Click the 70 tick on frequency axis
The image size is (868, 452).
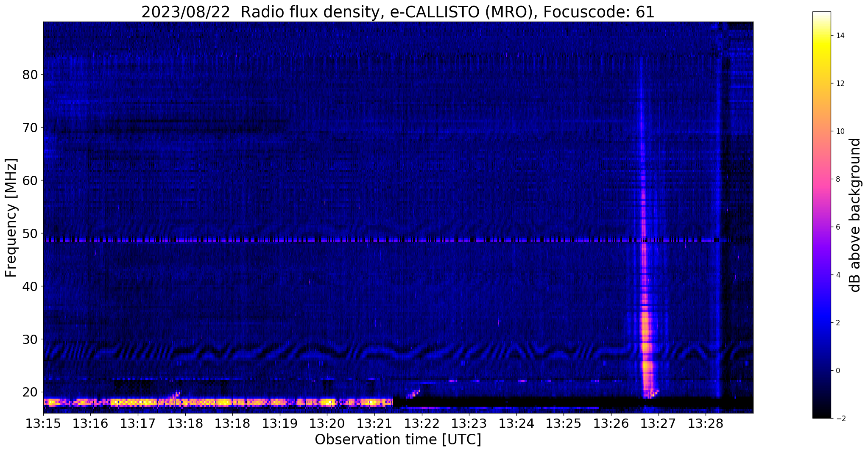click(30, 128)
